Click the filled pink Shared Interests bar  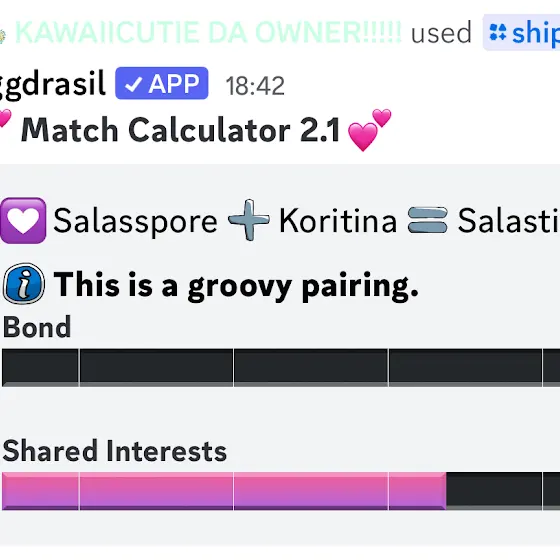coord(224,491)
